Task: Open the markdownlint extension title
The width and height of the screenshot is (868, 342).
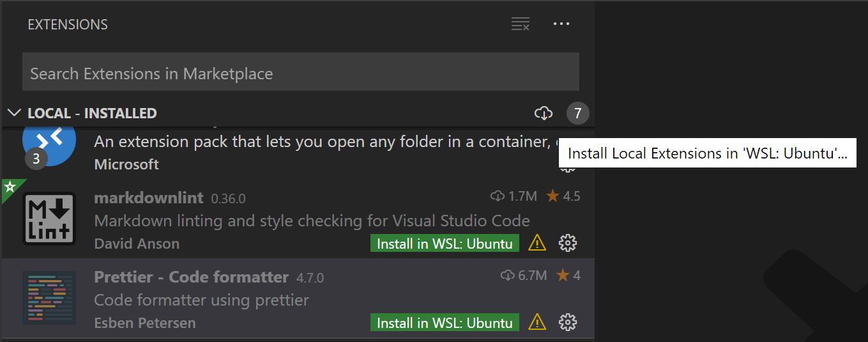Action: 148,198
